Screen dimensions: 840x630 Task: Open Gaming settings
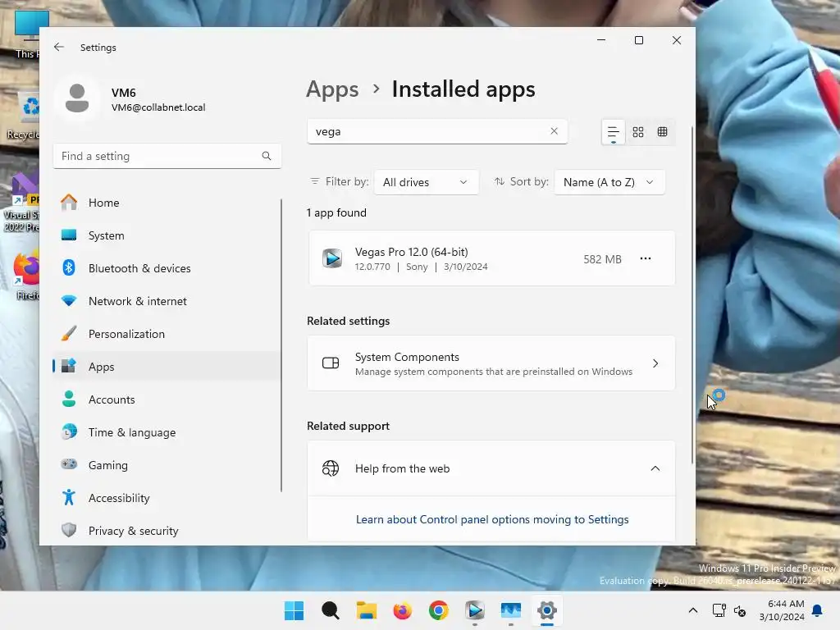pyautogui.click(x=167, y=465)
